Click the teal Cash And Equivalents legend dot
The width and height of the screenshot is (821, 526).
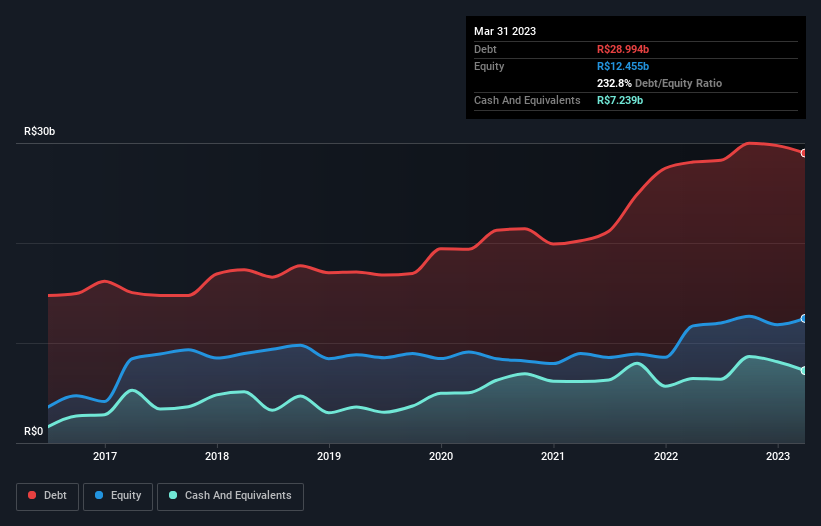click(173, 495)
